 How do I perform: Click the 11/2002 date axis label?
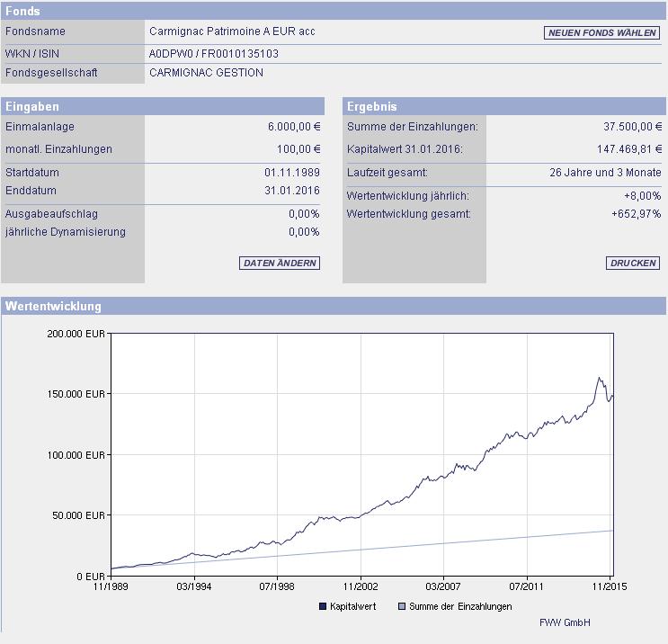[361, 586]
